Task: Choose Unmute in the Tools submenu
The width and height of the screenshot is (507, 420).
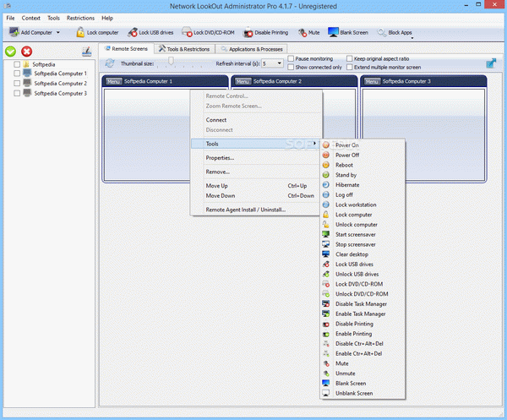Action: 363,374
